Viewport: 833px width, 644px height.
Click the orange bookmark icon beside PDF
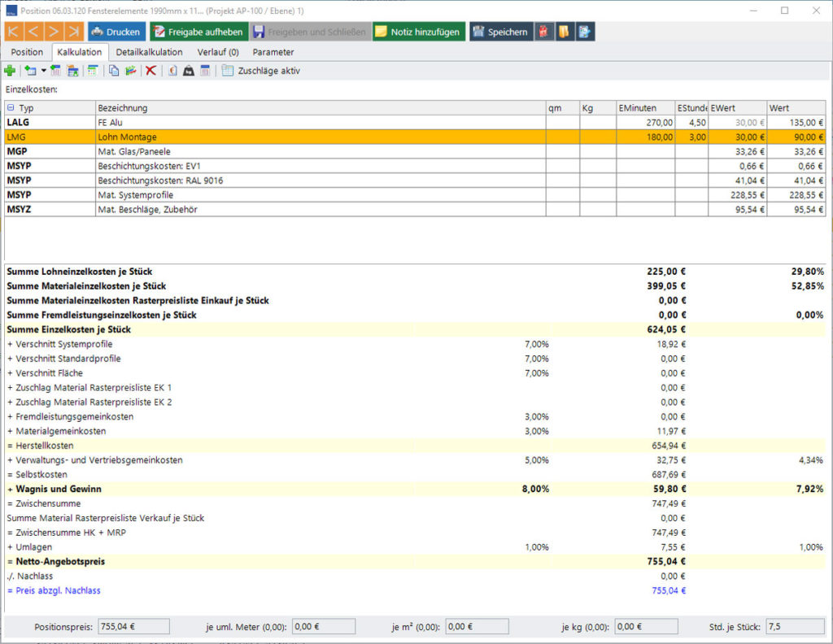click(564, 32)
